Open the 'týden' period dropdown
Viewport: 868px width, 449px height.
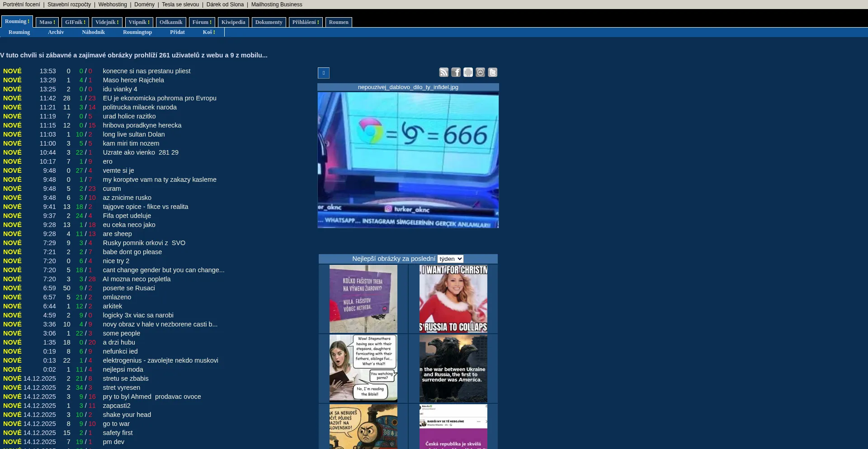tap(450, 259)
